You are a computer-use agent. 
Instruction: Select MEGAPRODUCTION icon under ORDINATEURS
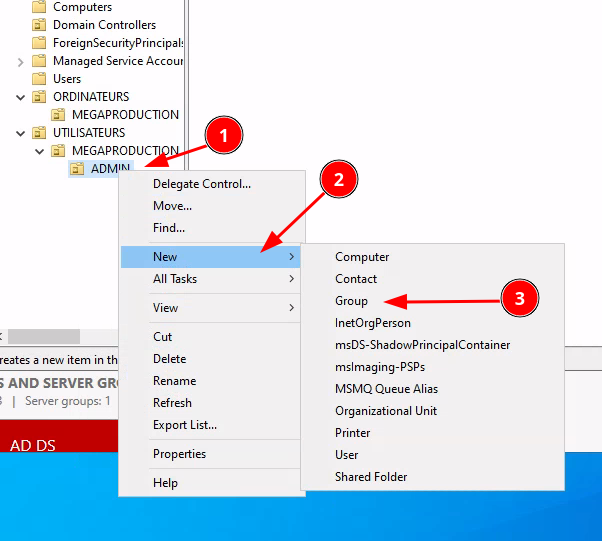[x=59, y=115]
